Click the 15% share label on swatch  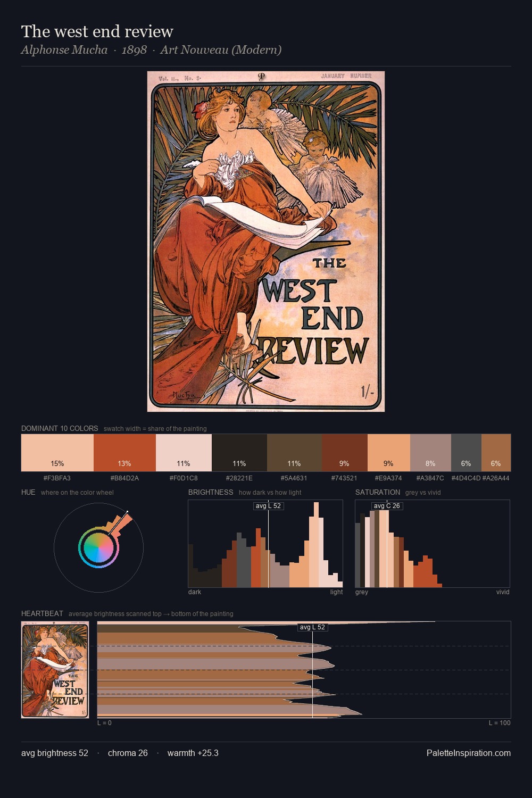[x=57, y=463]
